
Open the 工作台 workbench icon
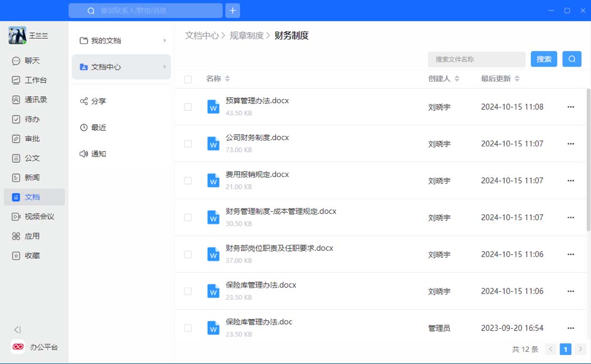point(16,80)
